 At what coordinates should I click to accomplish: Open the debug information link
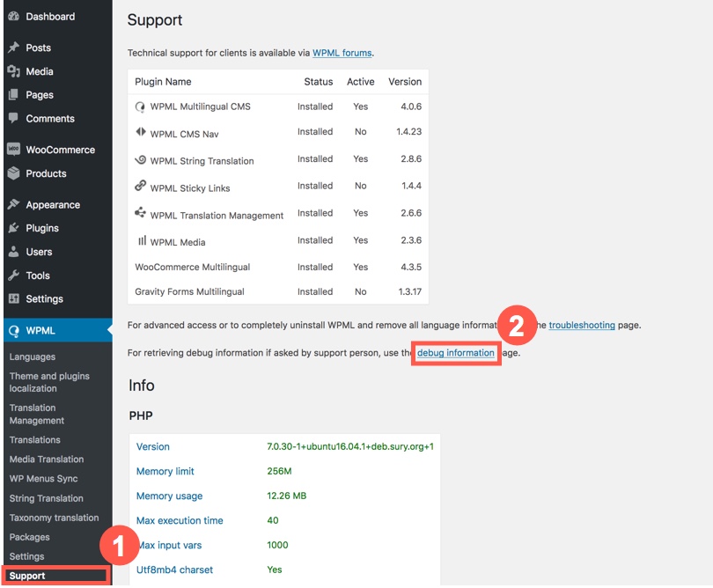point(456,353)
